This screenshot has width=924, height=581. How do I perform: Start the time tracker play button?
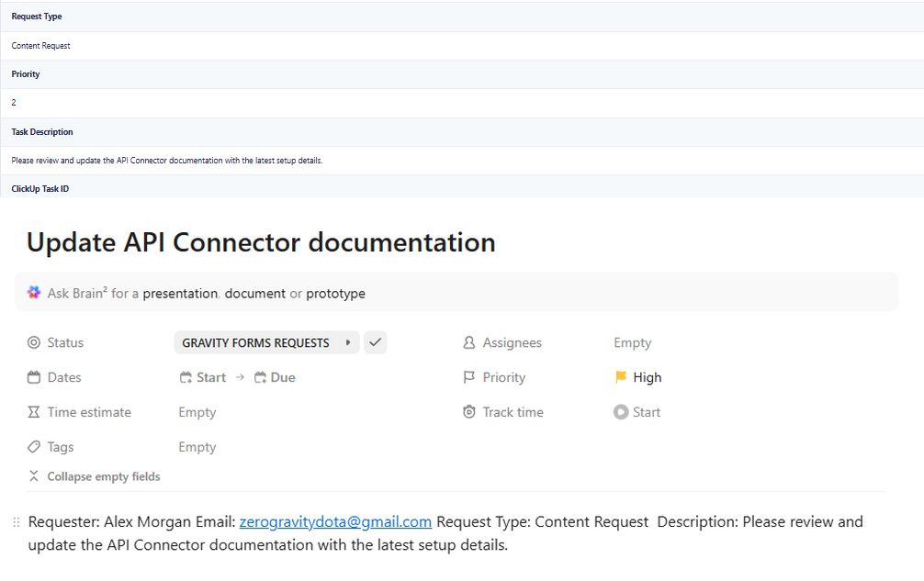(x=621, y=412)
